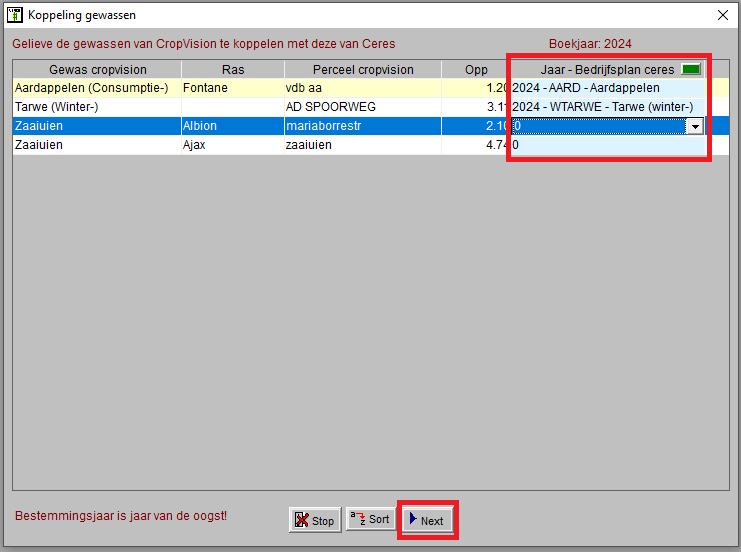Click the Jaar - Bedrijfsplan ceres column header

click(608, 69)
